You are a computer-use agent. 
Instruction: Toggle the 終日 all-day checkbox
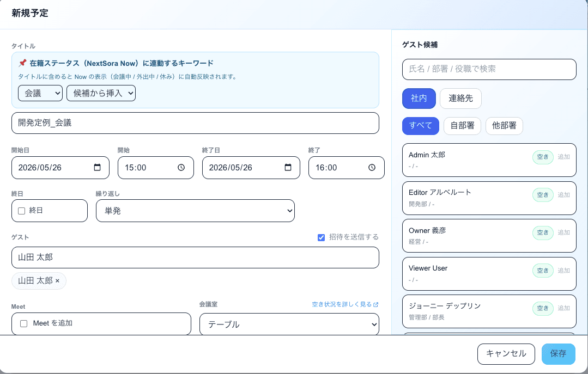(22, 211)
